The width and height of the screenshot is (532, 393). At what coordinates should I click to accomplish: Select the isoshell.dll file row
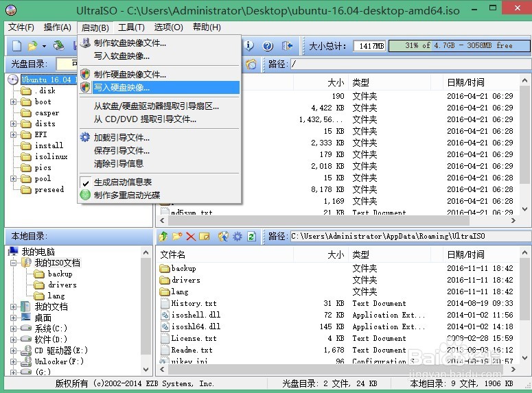(x=338, y=315)
